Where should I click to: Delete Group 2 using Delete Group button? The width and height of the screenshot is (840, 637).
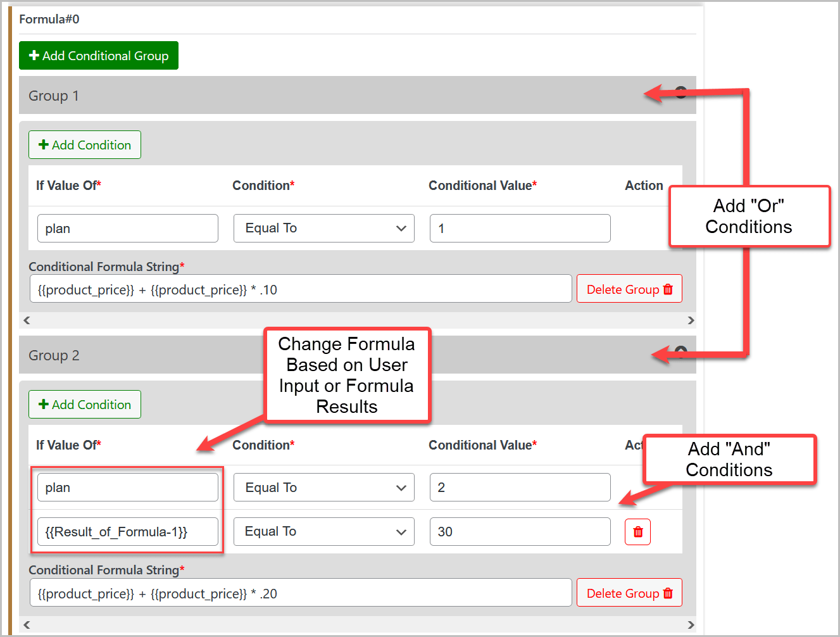[x=629, y=593]
